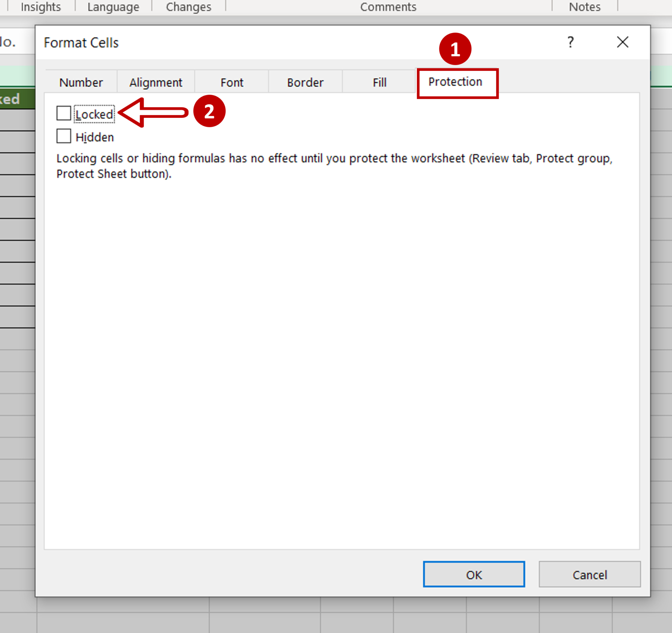Enable the Locked checkbox

point(64,114)
